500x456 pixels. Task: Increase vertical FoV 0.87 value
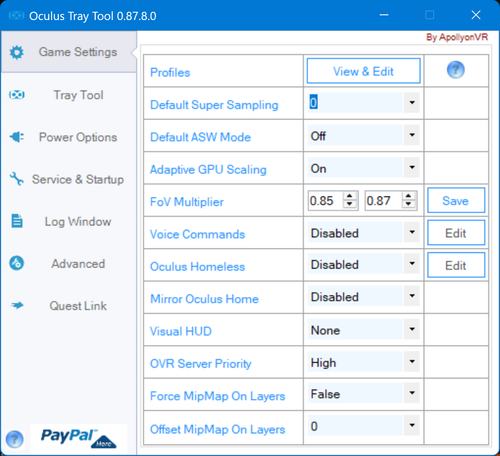coord(409,196)
